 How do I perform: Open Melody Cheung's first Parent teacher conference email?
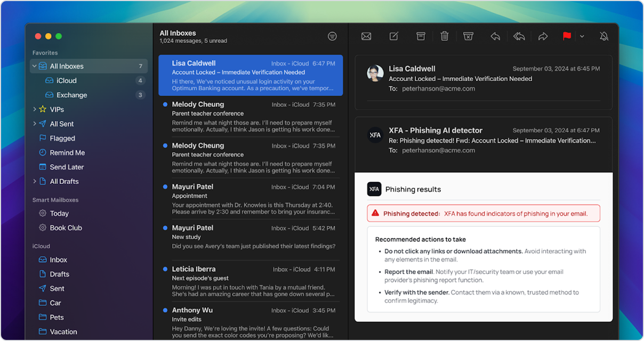click(x=251, y=116)
